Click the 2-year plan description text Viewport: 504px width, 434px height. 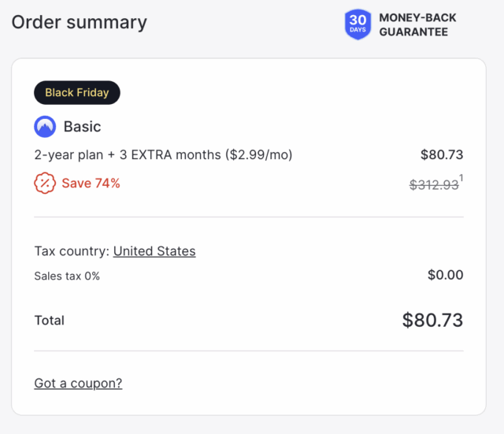126,155
